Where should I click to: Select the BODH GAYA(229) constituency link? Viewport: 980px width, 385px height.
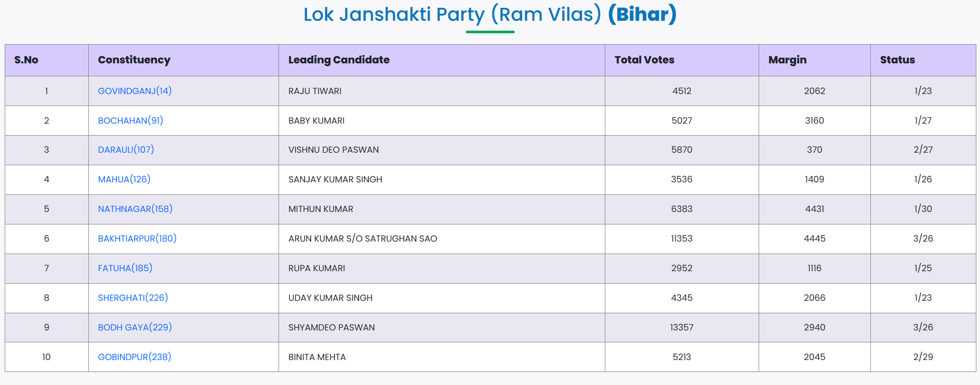(x=135, y=327)
